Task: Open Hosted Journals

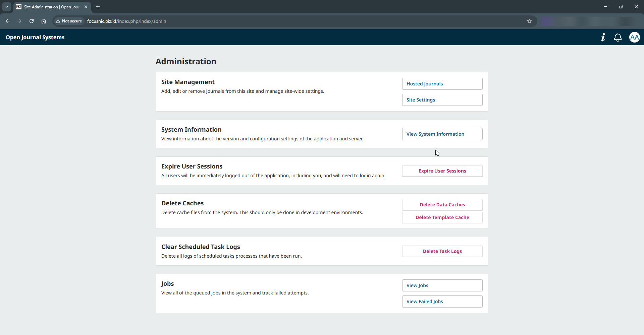Action: coord(442,84)
